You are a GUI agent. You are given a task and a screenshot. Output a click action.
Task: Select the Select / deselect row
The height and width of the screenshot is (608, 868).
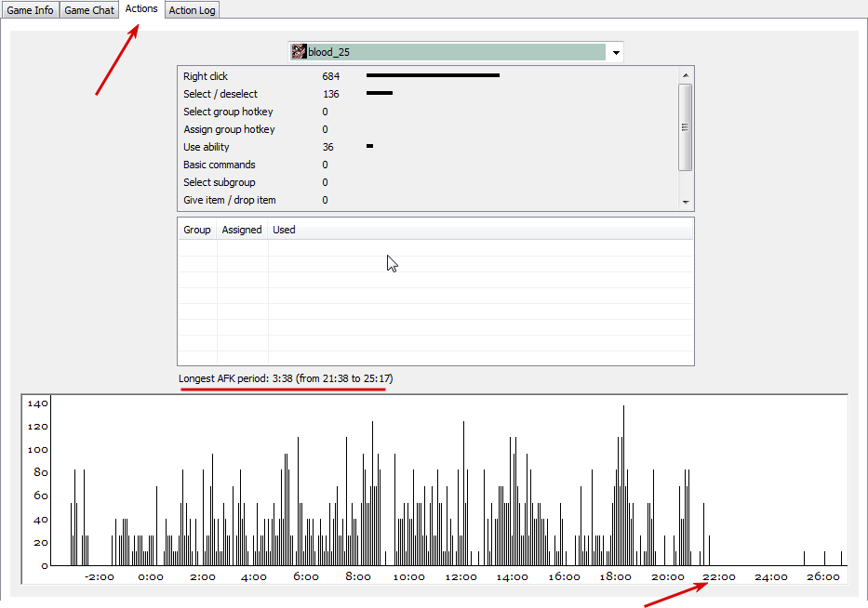pos(427,94)
